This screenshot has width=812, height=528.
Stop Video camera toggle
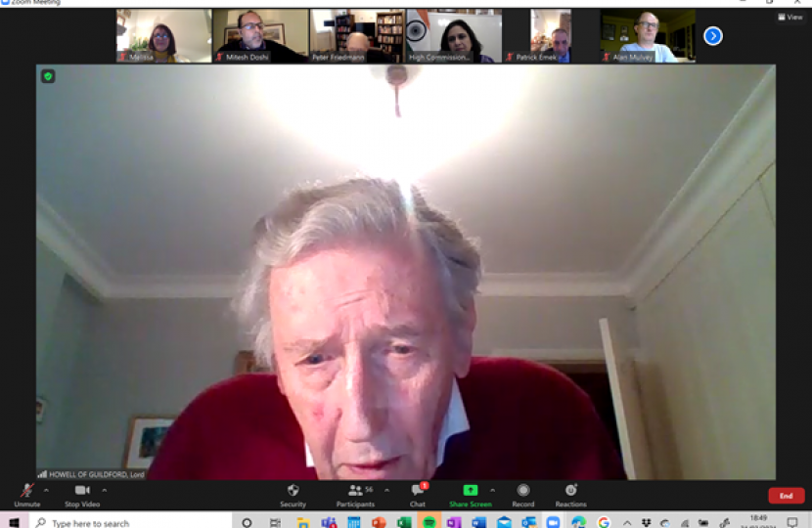click(82, 491)
